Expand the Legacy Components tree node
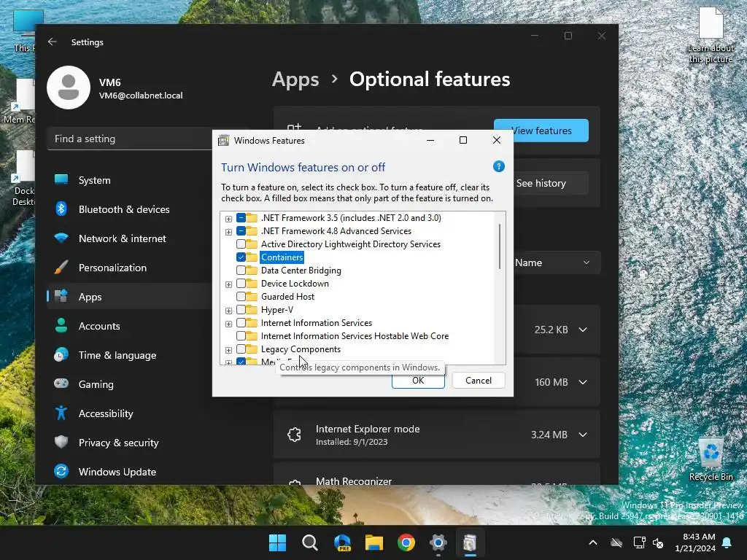 click(x=228, y=350)
